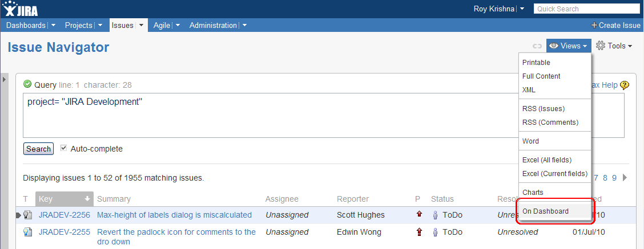Viewport: 644px width, 249px height.
Task: Click the Search button
Action: coord(38,149)
